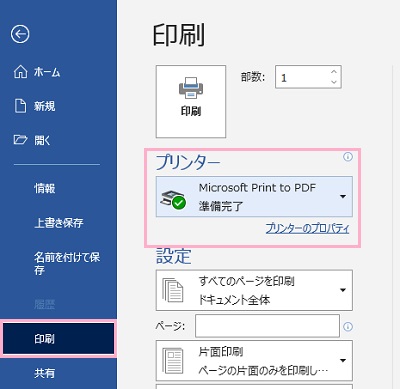Viewport: 400px width, 389px height.
Task: Click the info icon beside プリンター heading
Action: [348, 157]
